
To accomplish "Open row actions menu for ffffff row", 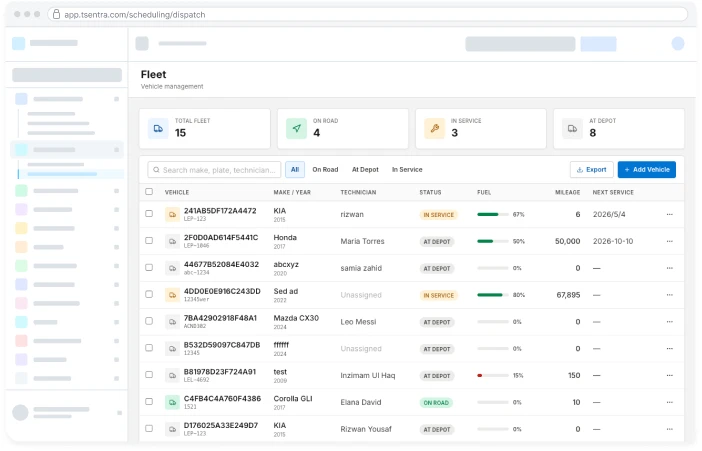I will (x=670, y=349).
